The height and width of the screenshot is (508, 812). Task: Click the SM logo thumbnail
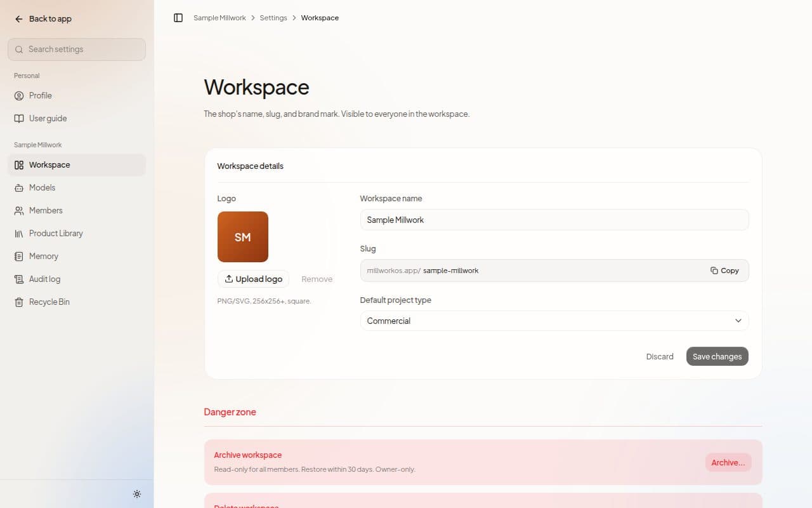tap(243, 237)
